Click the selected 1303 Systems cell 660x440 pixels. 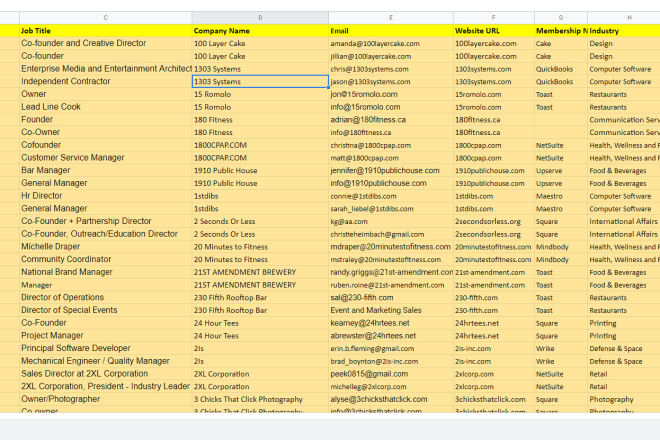tap(260, 81)
